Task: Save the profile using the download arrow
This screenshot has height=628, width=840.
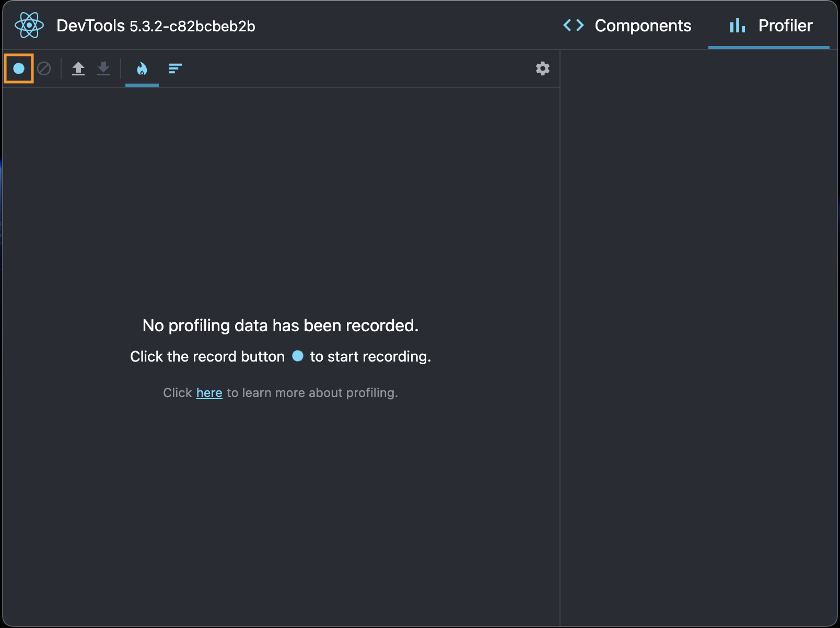Action: 103,68
